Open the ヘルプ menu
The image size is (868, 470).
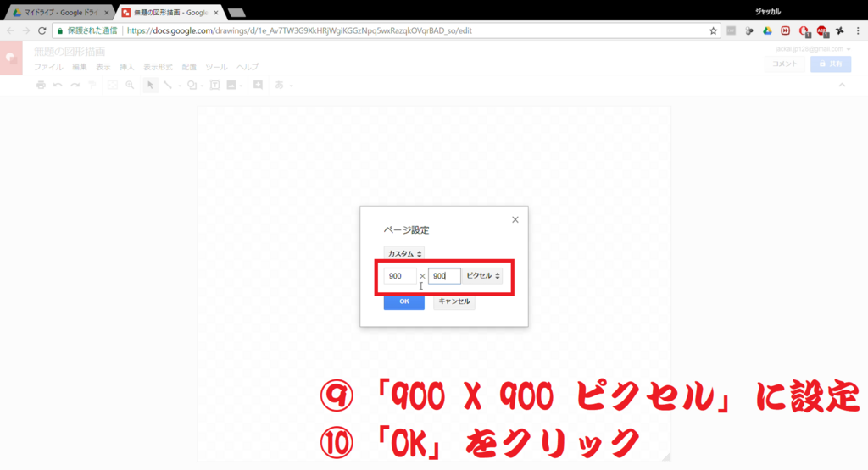click(248, 67)
